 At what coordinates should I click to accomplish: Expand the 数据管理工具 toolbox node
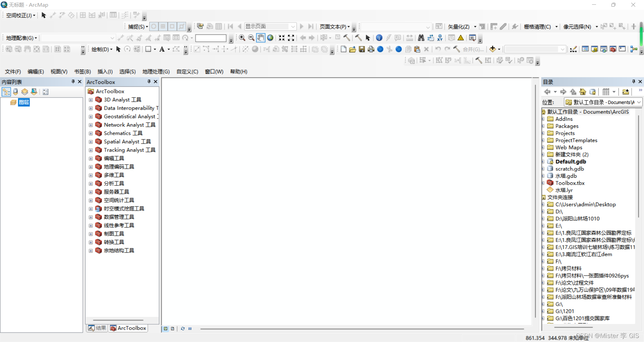91,217
